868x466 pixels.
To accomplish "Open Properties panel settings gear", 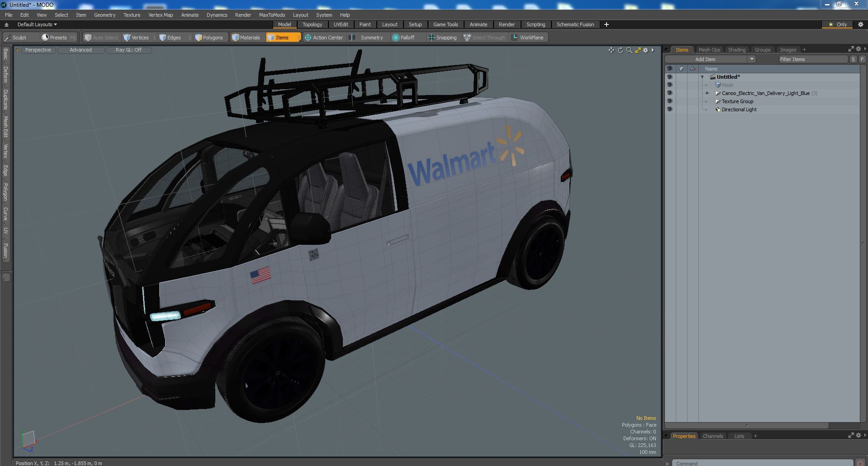I will [858, 435].
